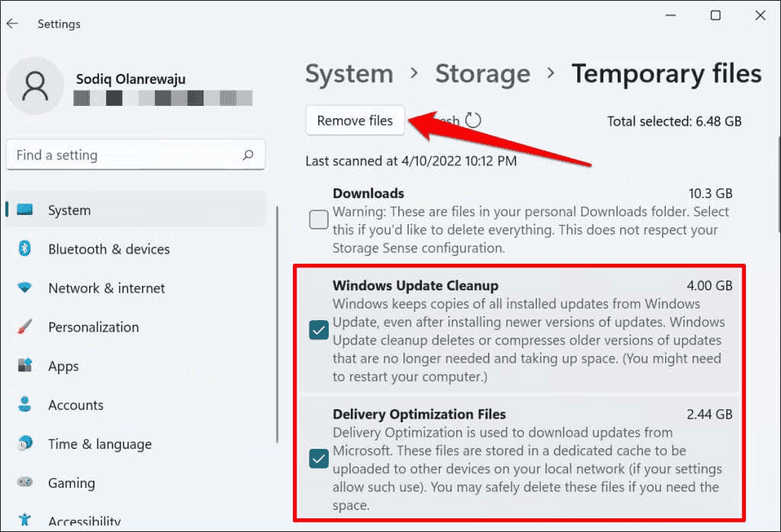Click the refresh circular arrow icon
This screenshot has height=532, width=781.
[474, 120]
